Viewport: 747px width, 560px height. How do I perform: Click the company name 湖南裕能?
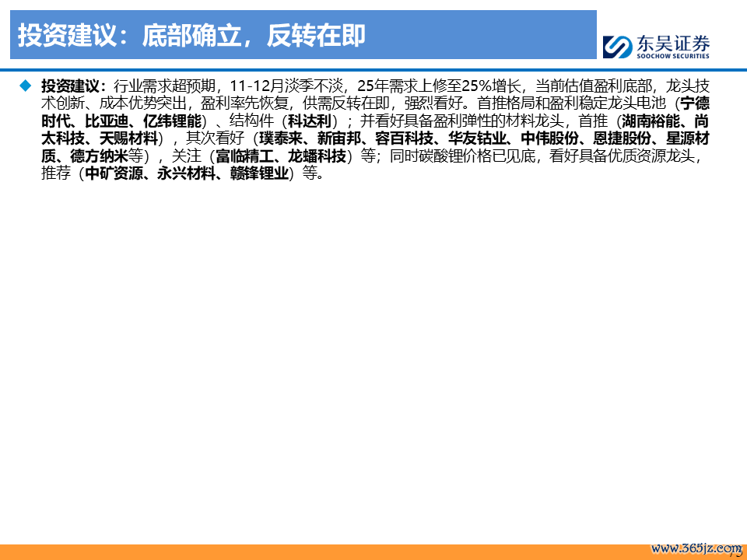coord(651,121)
